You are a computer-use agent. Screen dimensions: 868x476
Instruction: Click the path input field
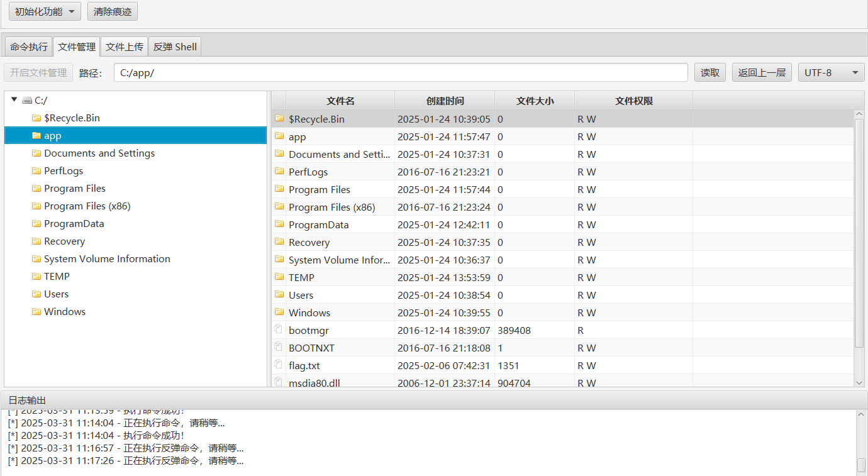[401, 72]
